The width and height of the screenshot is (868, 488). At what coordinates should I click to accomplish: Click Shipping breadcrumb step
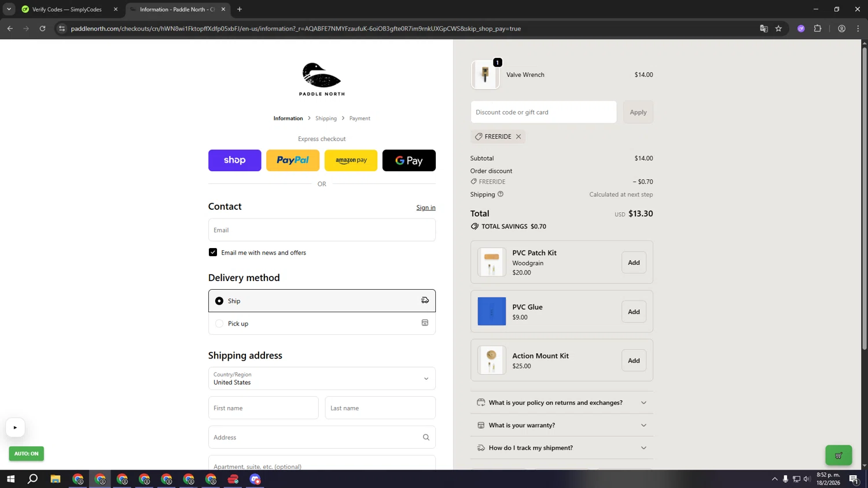(x=326, y=119)
